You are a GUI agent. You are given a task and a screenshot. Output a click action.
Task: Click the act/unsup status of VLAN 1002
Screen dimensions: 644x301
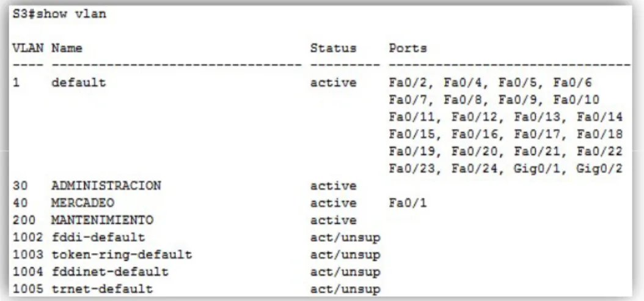tap(345, 237)
